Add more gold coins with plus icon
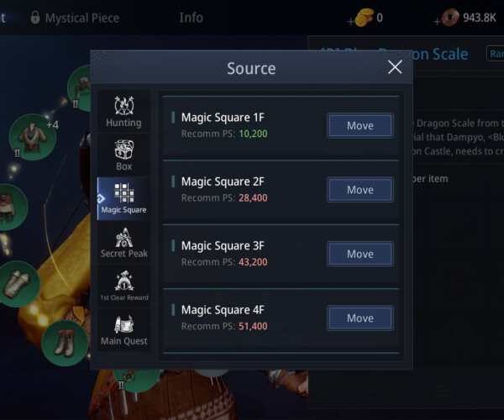The height and width of the screenshot is (420, 504). 351,21
